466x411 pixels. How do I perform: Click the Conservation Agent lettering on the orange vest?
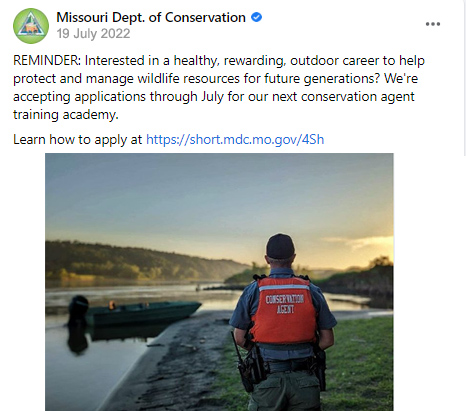[x=284, y=304]
